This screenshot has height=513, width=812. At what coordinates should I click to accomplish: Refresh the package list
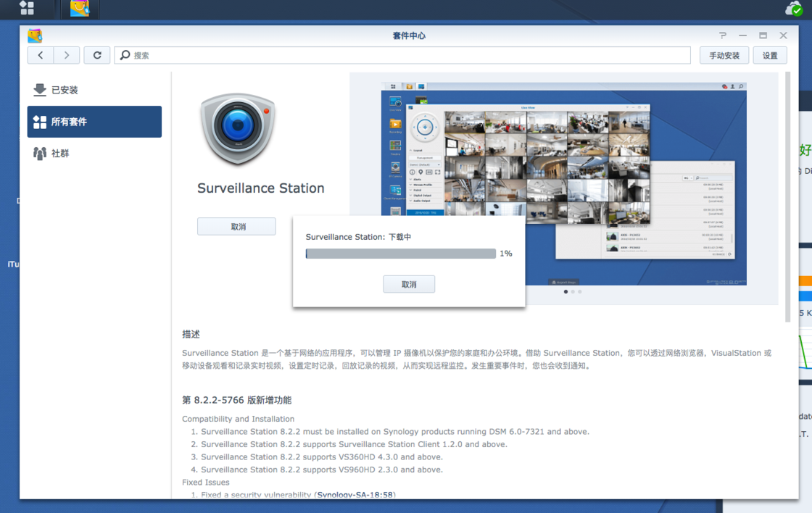point(97,55)
